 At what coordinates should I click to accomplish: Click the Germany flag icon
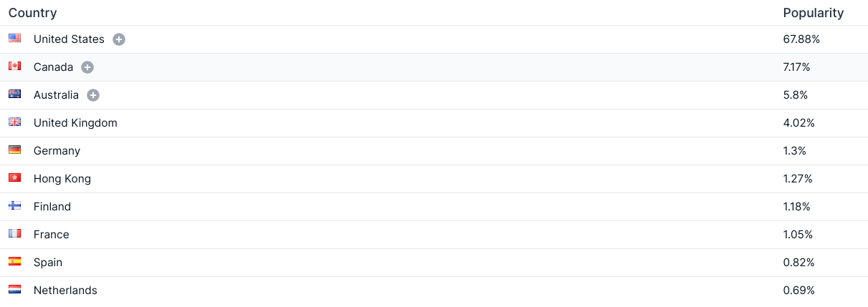coord(14,150)
